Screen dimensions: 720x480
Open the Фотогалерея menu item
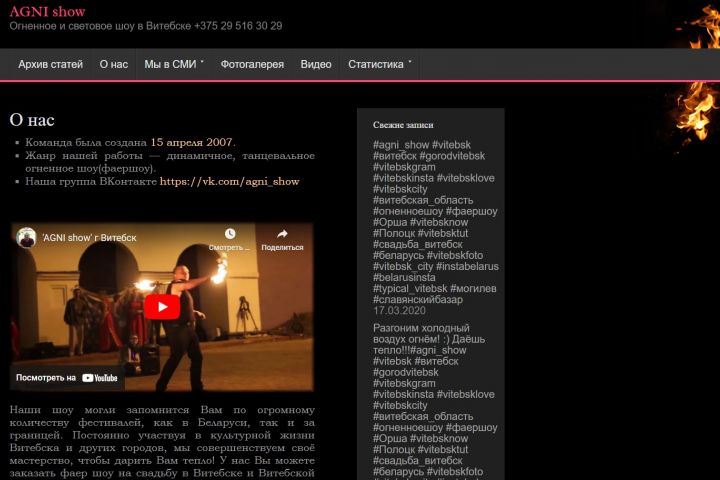point(252,64)
